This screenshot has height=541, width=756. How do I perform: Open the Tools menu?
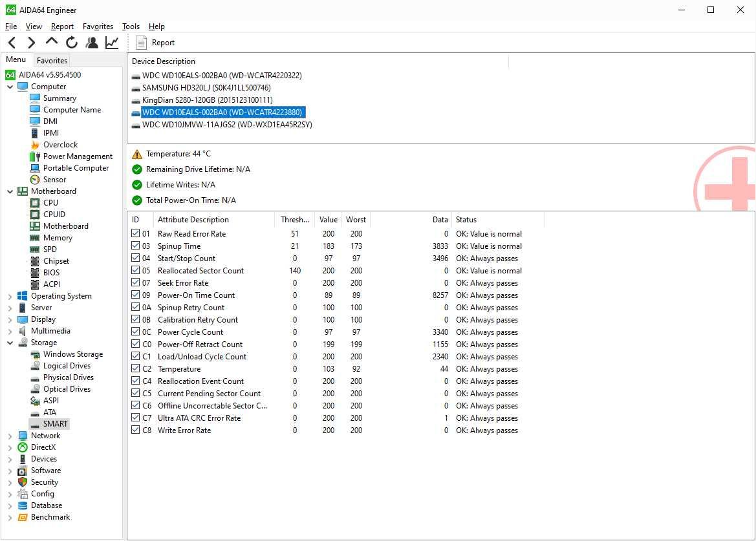(131, 27)
